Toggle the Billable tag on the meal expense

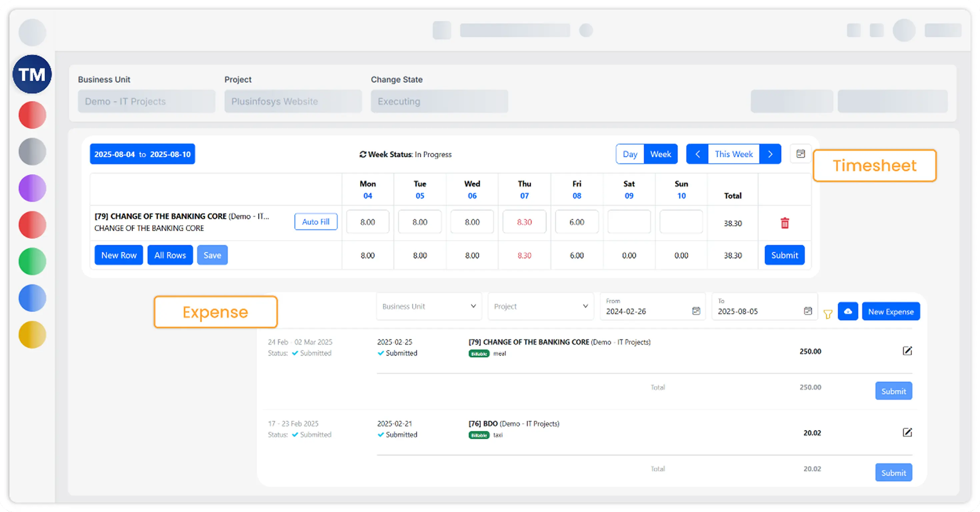point(479,353)
